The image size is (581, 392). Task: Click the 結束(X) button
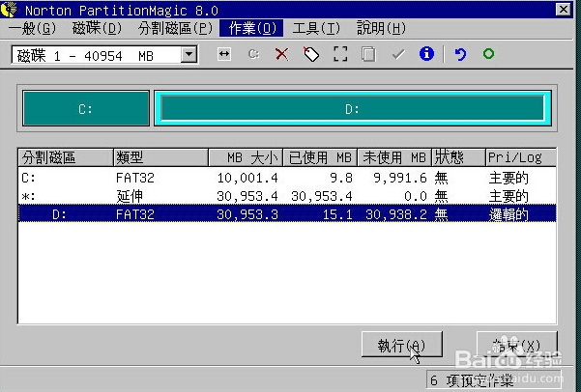point(516,345)
